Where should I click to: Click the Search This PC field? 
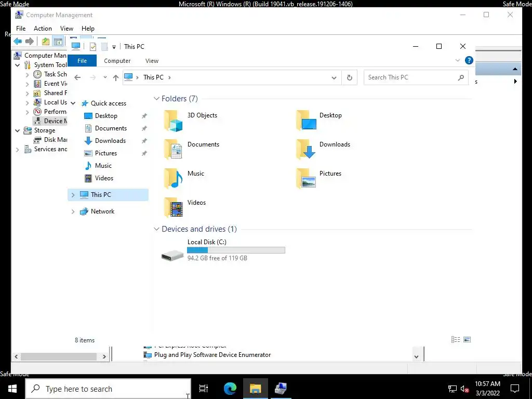(416, 77)
